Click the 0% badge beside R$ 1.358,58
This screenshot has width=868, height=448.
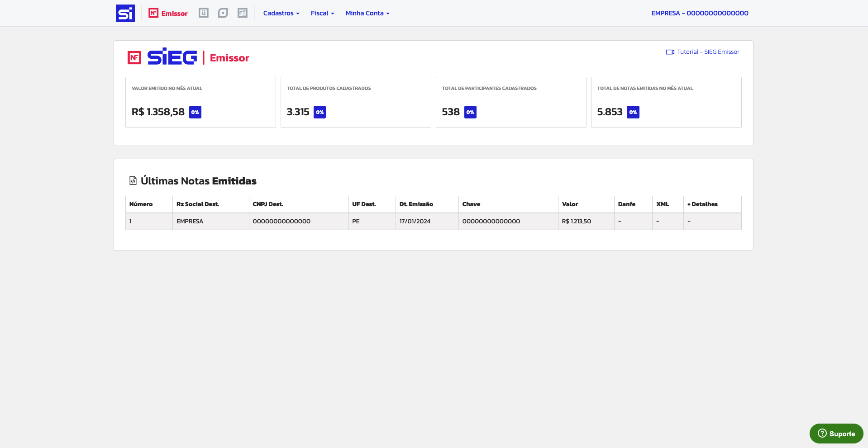195,112
